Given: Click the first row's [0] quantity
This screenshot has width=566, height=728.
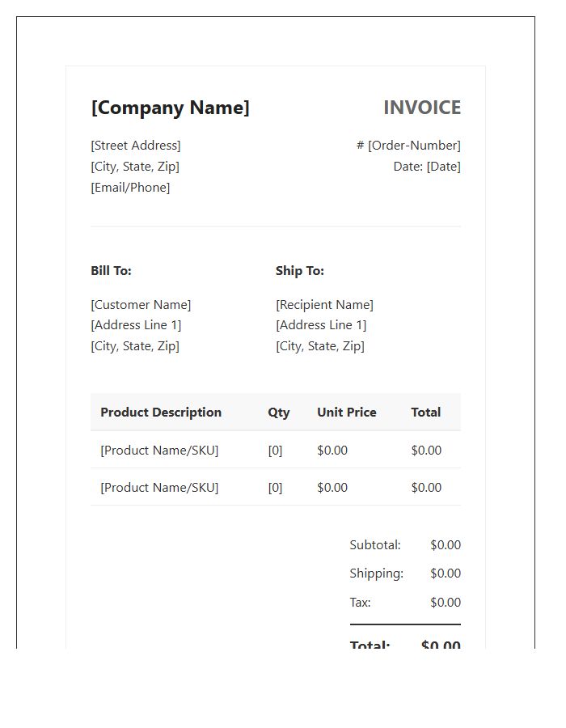Looking at the screenshot, I should [x=275, y=451].
